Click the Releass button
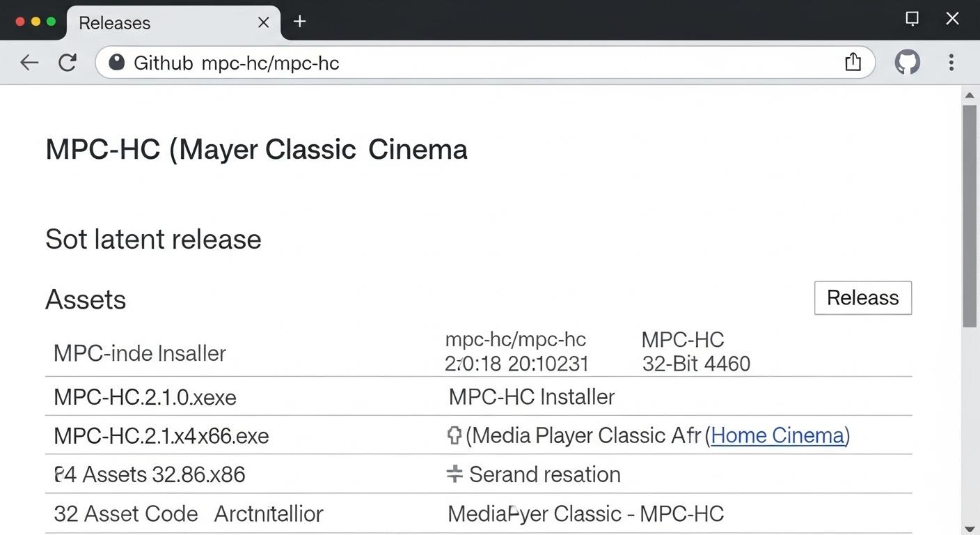 point(862,297)
